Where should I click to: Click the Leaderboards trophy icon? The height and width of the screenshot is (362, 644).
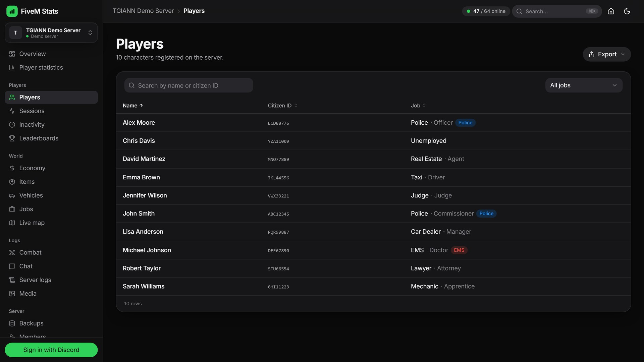[x=12, y=138]
